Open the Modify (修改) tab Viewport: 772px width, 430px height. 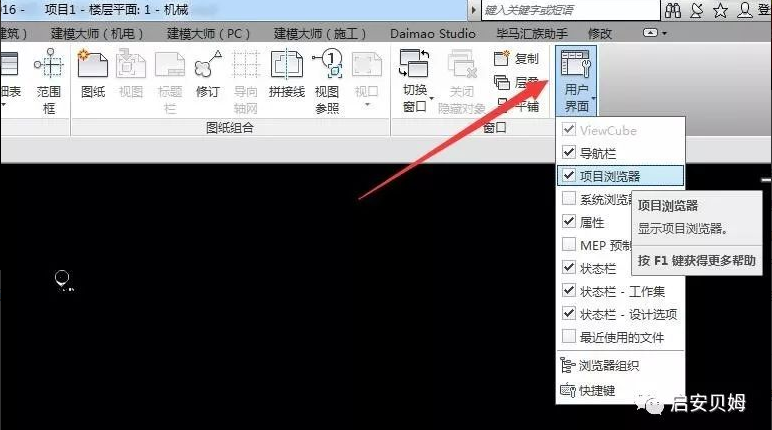coord(600,33)
